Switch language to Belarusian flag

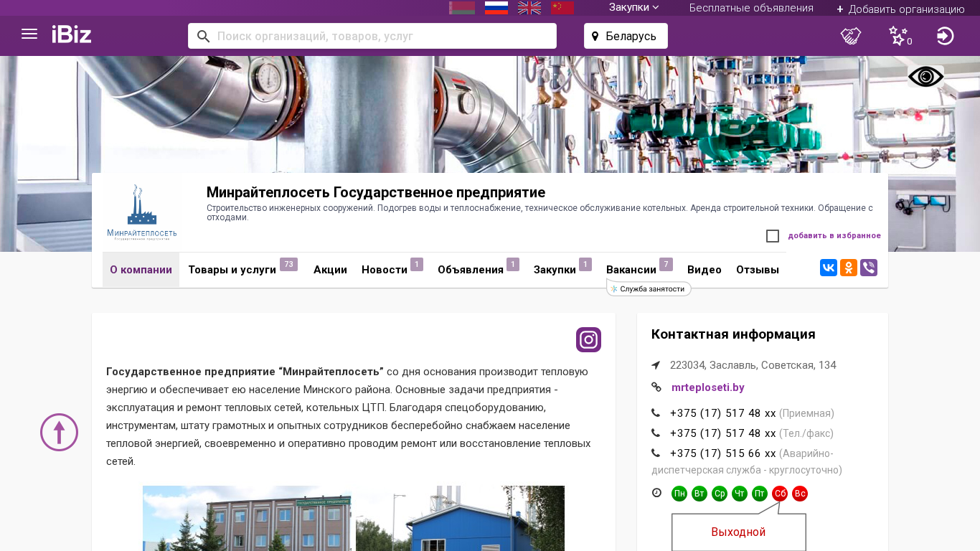(462, 7)
